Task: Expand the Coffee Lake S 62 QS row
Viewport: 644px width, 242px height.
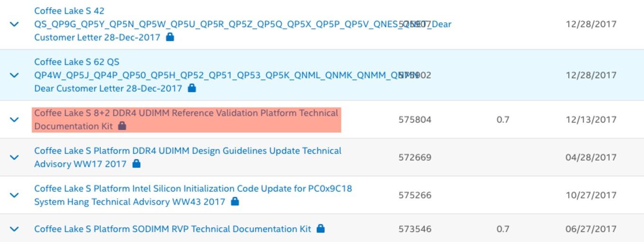Action: [15, 75]
